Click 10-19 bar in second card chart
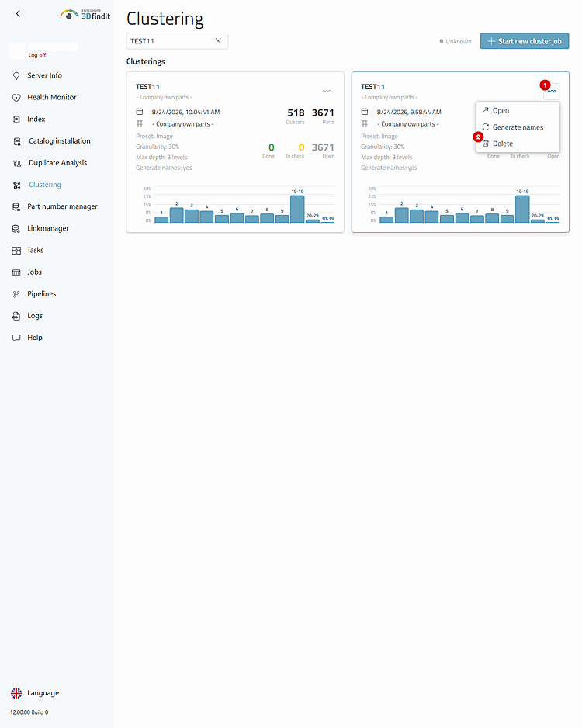 [522, 209]
